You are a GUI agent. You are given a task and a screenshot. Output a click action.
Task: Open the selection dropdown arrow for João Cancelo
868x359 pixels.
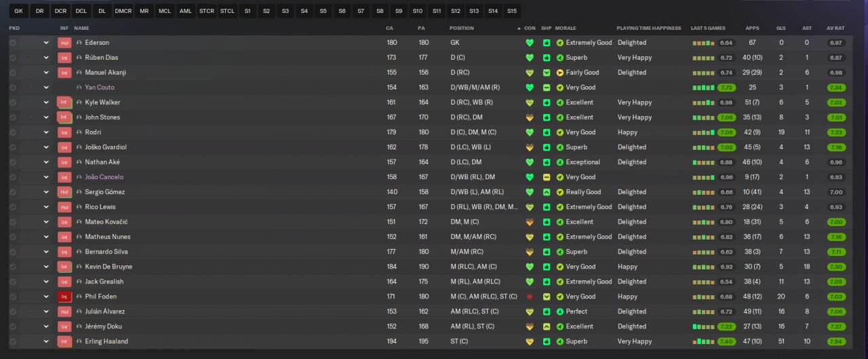[47, 177]
